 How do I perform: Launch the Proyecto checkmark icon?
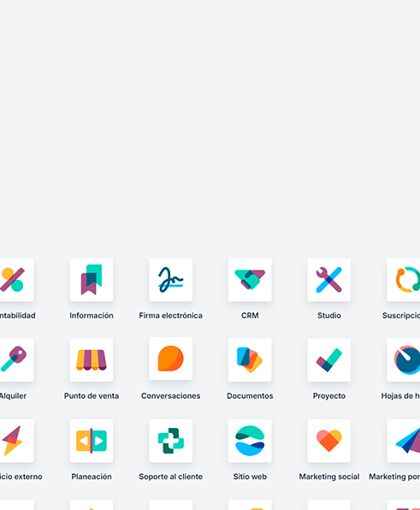(329, 360)
